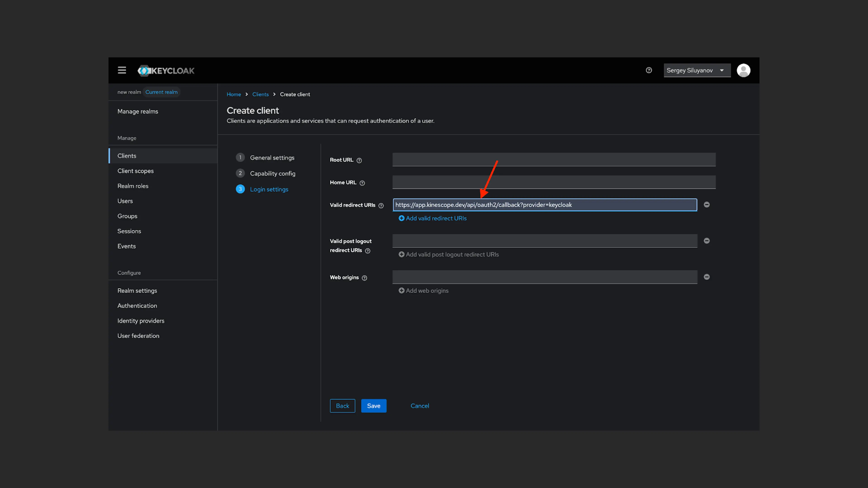Click into the Home URL field
868x488 pixels.
point(554,182)
